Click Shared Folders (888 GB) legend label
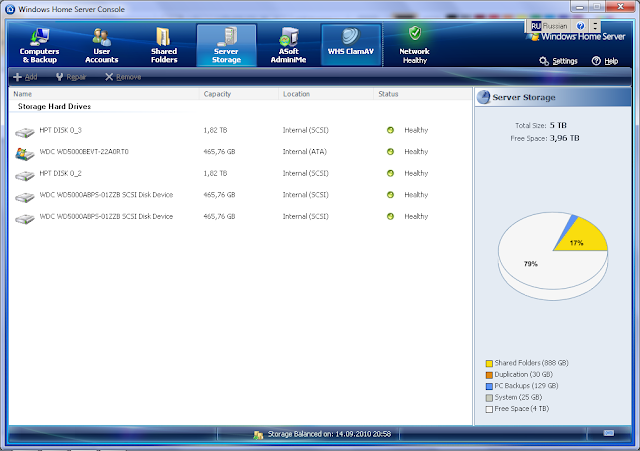Screen dimensions: 640x451 [531, 363]
